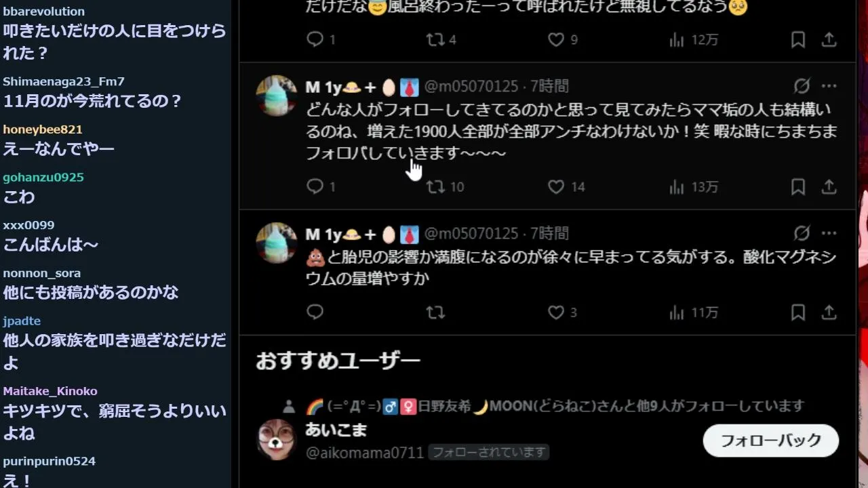This screenshot has width=868, height=488.
Task: Open more options menu on magnesium tweet
Action: 829,233
